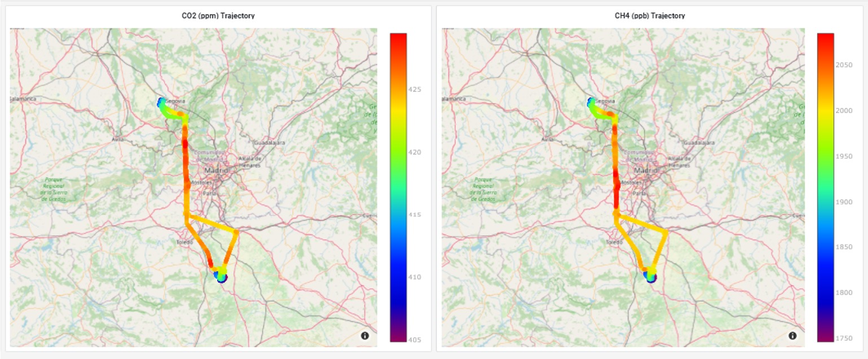Click the purple end marker on the CH4 trajectory
Image resolution: width=868 pixels, height=359 pixels.
[x=652, y=279]
